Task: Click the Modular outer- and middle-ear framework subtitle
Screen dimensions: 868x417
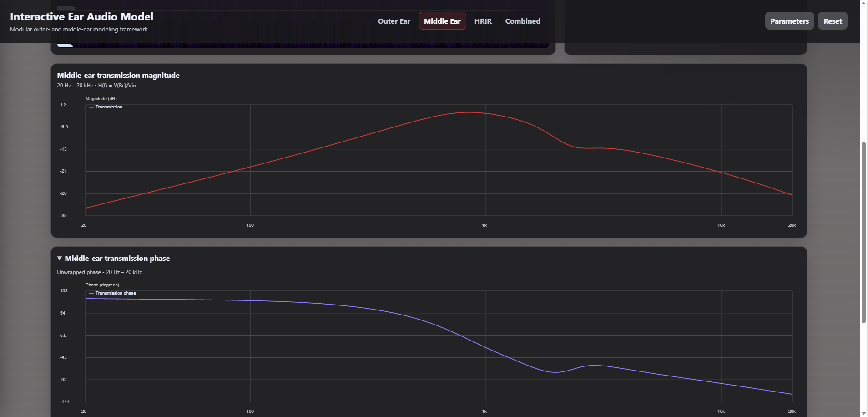Action: [80, 29]
